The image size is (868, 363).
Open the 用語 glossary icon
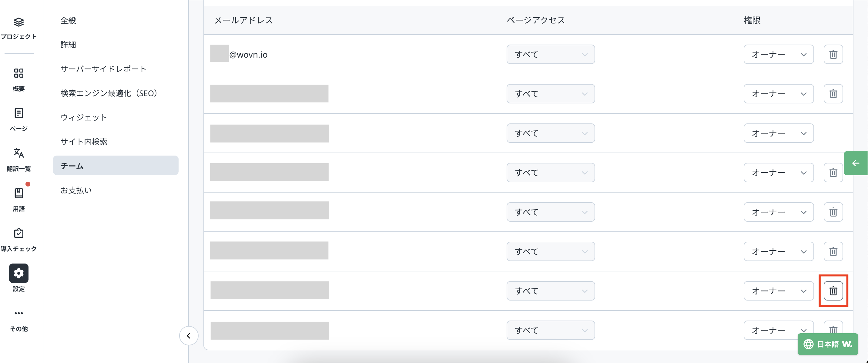(18, 193)
